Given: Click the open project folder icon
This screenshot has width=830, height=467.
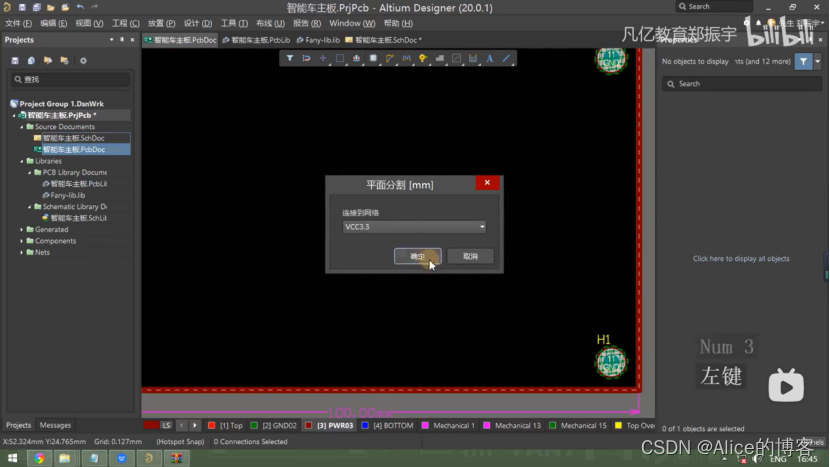Looking at the screenshot, I should tap(48, 61).
